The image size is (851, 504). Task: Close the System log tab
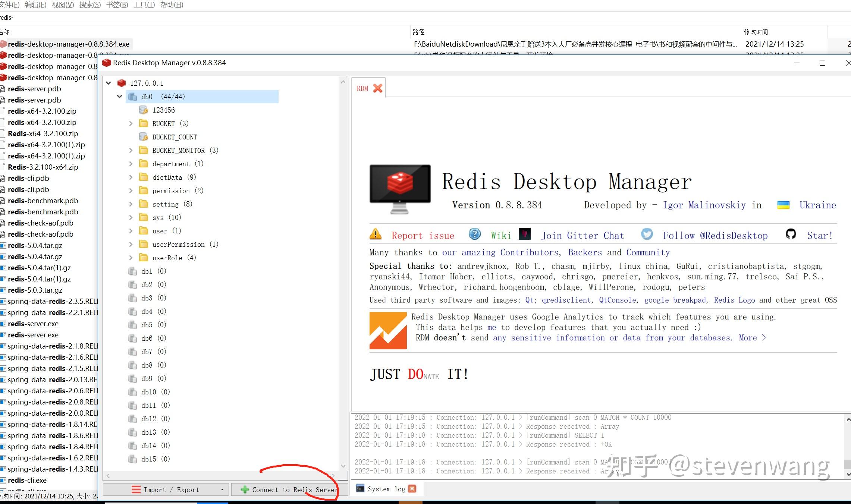click(412, 489)
